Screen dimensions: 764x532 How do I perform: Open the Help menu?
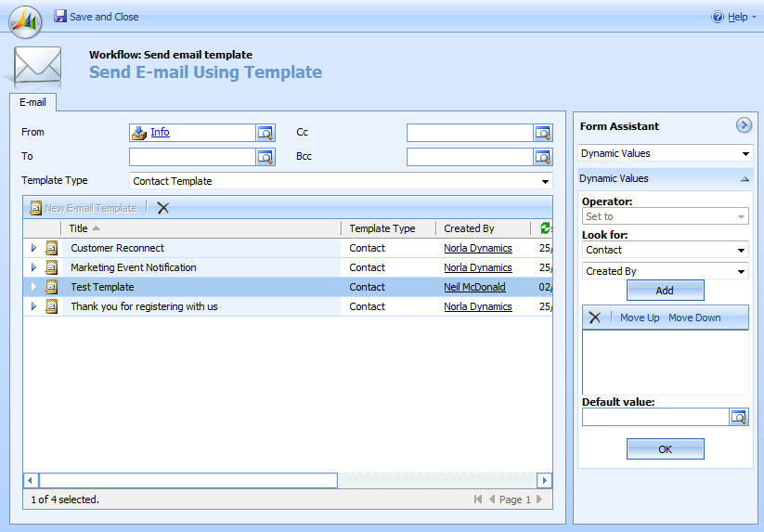(730, 17)
